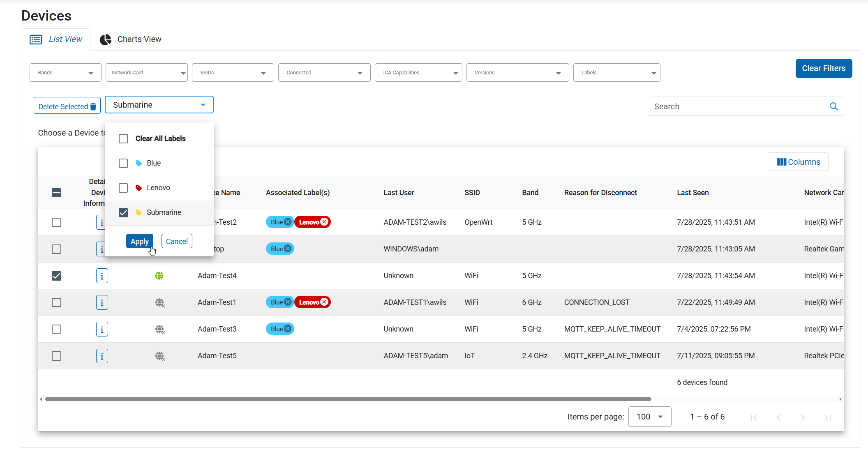Collapse the Submarine label assignment dropdown
The height and width of the screenshot is (454, 868).
(159, 105)
